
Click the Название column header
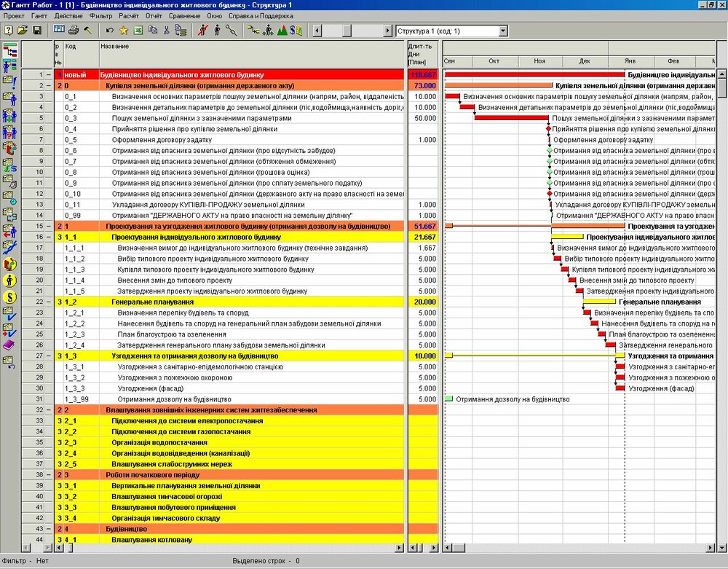[115, 47]
